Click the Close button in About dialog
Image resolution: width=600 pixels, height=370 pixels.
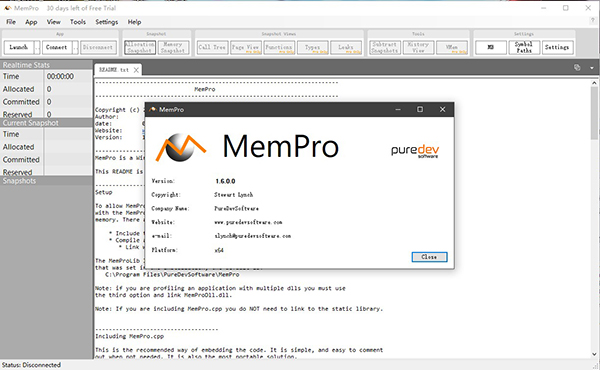pos(429,257)
